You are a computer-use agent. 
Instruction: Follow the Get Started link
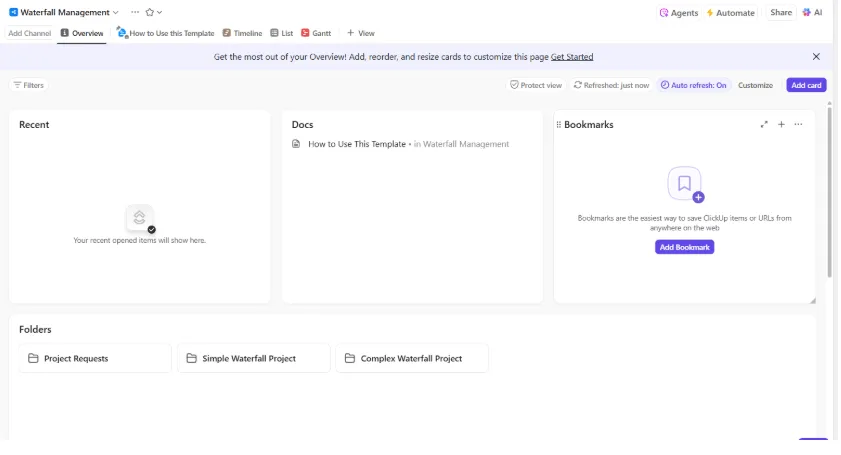(572, 57)
